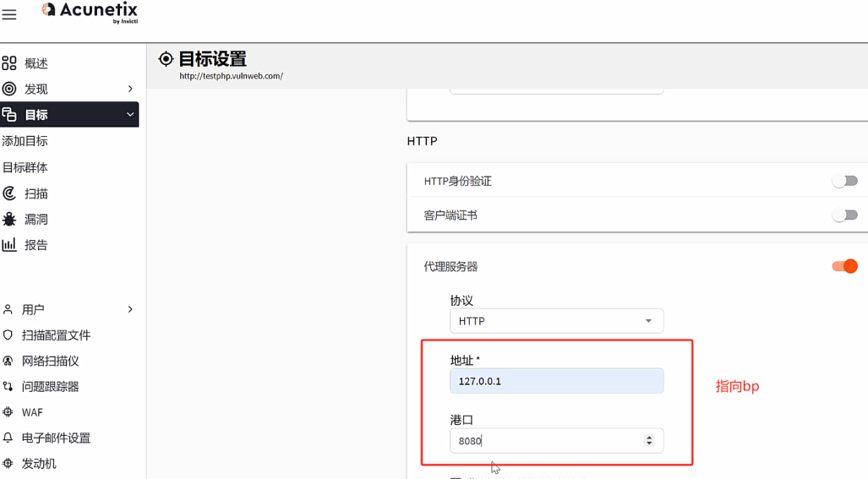This screenshot has width=868, height=479.
Task: Click the 报告 bar-chart icon
Action: click(8, 244)
